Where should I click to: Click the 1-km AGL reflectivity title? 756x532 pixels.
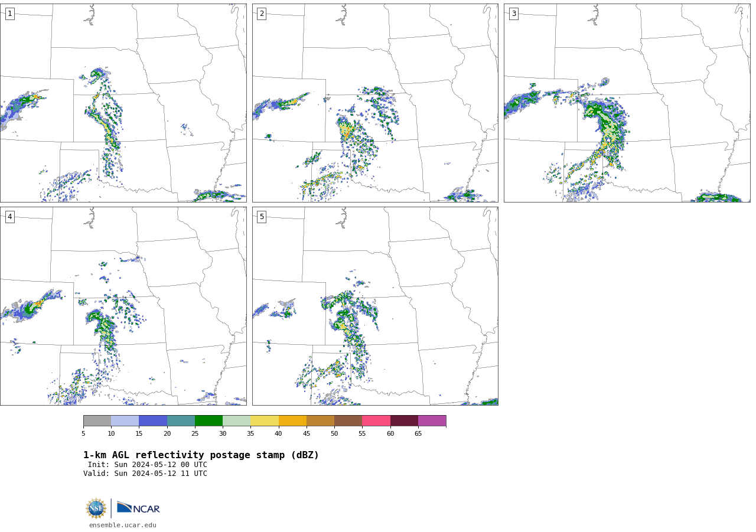point(201,455)
